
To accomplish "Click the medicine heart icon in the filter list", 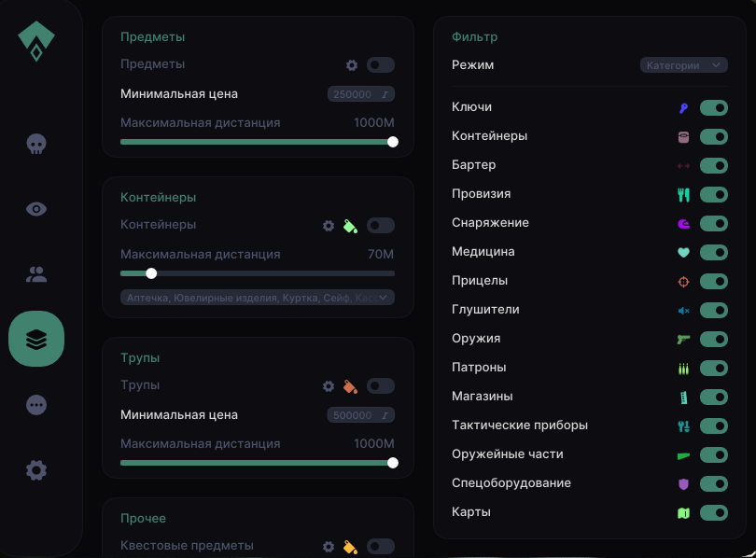I will click(683, 252).
